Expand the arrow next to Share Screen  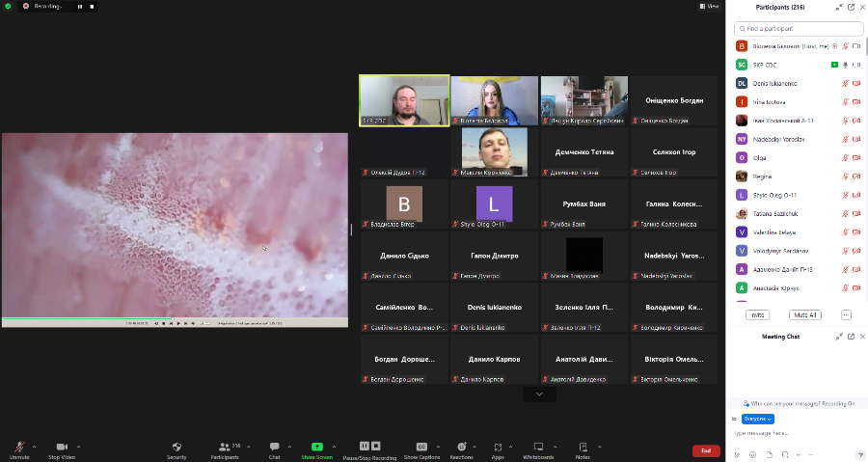(x=334, y=447)
